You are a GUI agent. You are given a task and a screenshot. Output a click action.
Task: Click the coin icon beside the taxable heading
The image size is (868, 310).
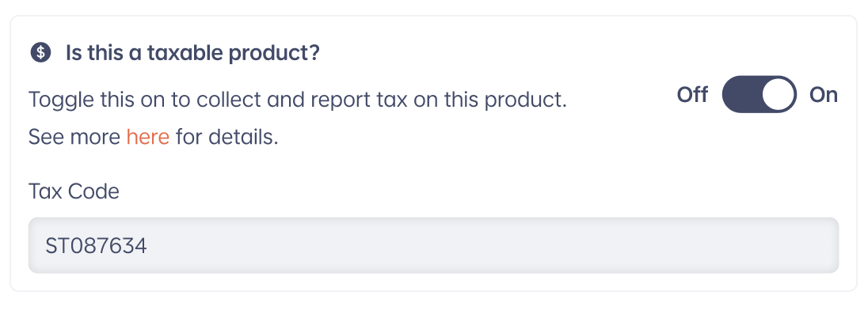click(x=40, y=53)
